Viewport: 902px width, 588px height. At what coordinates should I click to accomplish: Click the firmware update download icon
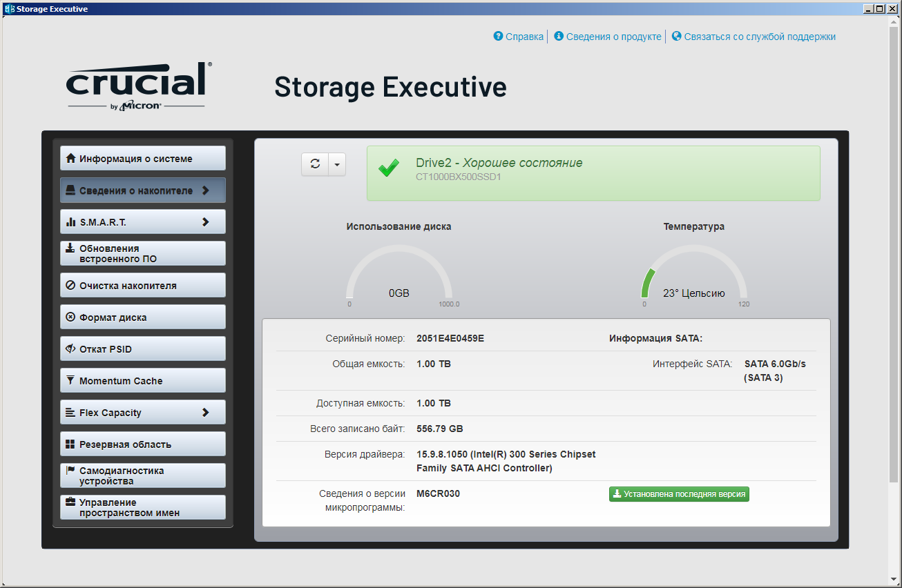tap(70, 248)
